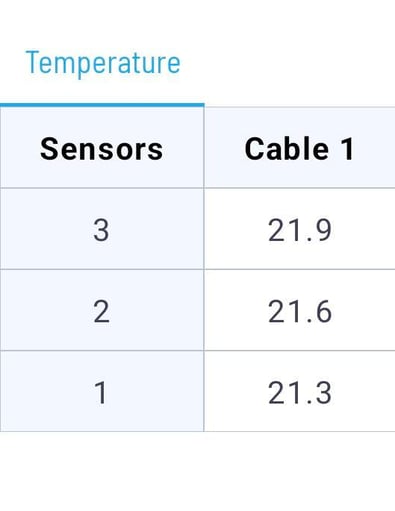
Task: Choose the middle Cable 1 temperature value
Action: coord(299,310)
